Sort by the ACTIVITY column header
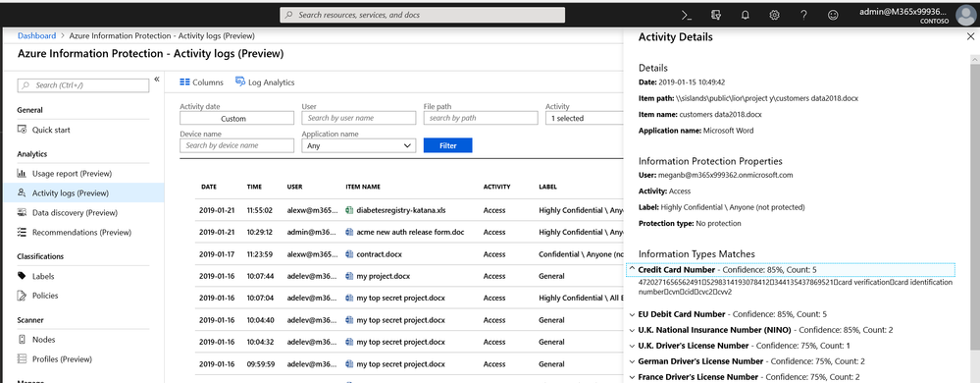 click(x=497, y=187)
